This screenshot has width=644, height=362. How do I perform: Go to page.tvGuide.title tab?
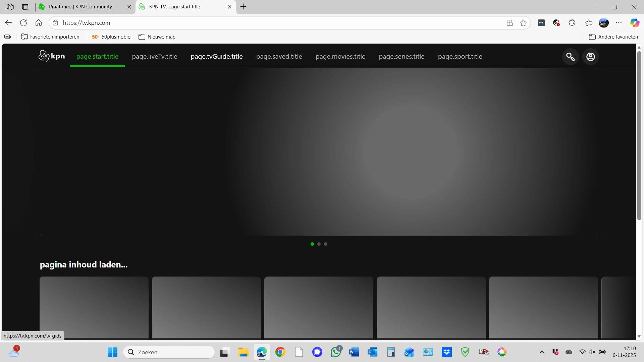(x=217, y=56)
